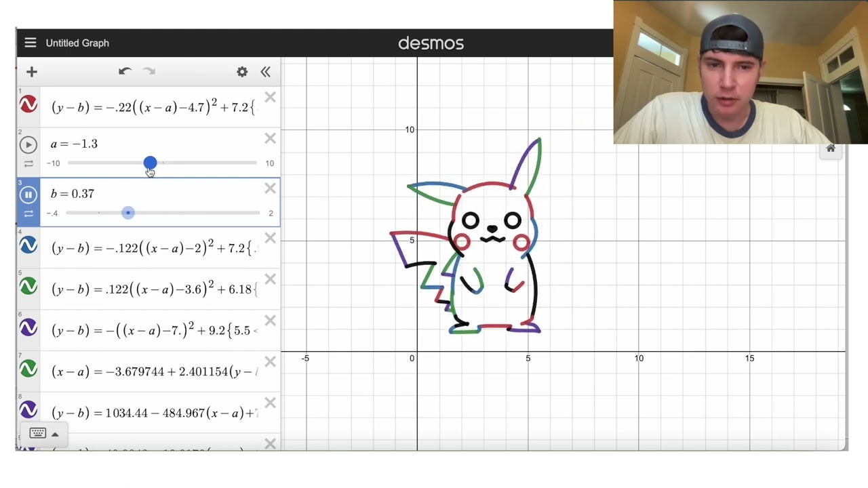Delete expression 4 with its X

pos(270,239)
